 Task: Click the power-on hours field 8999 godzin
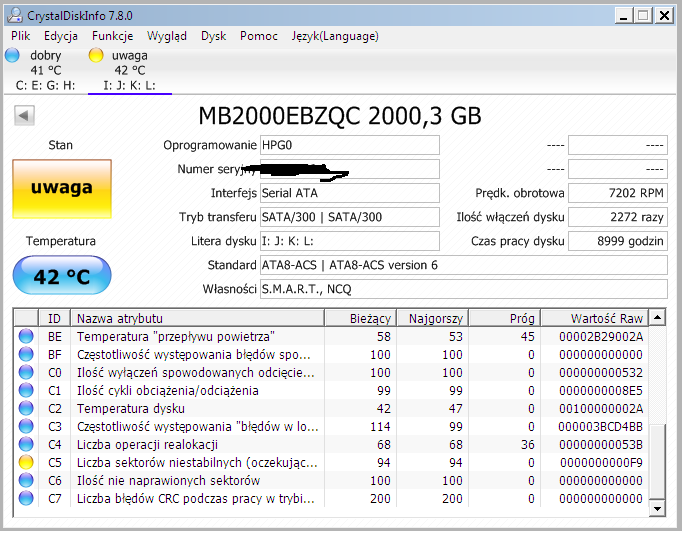click(618, 241)
